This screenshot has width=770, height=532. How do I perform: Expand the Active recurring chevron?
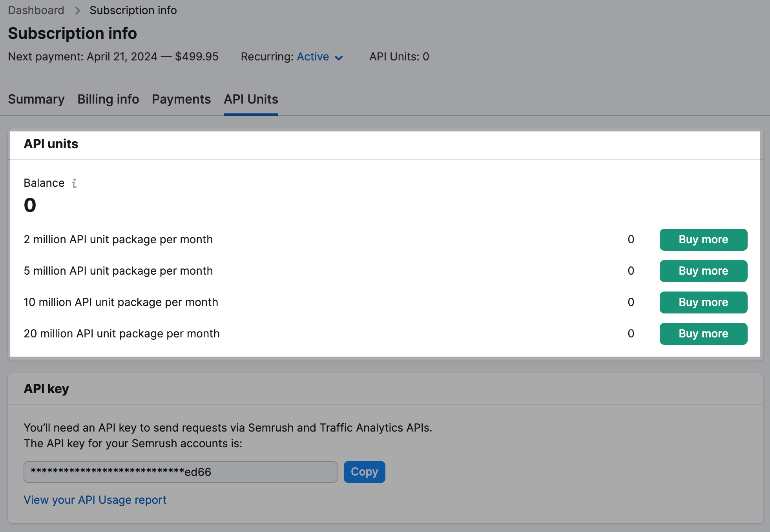339,58
